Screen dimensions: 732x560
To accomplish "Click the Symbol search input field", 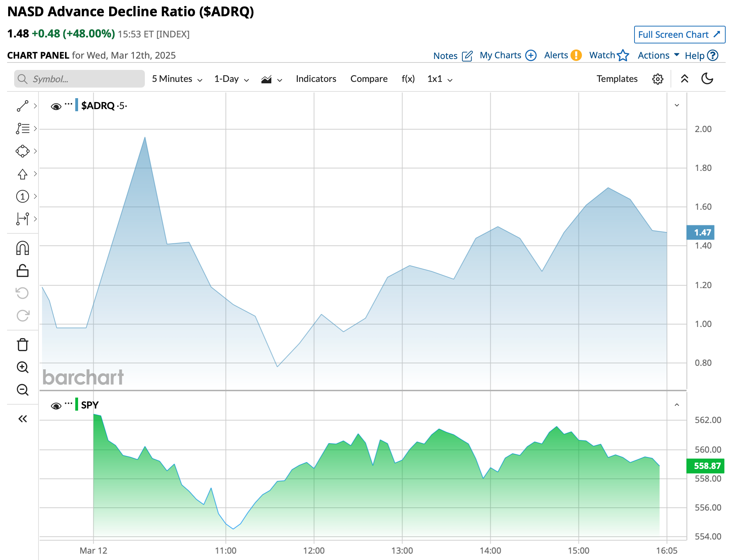I will (79, 79).
